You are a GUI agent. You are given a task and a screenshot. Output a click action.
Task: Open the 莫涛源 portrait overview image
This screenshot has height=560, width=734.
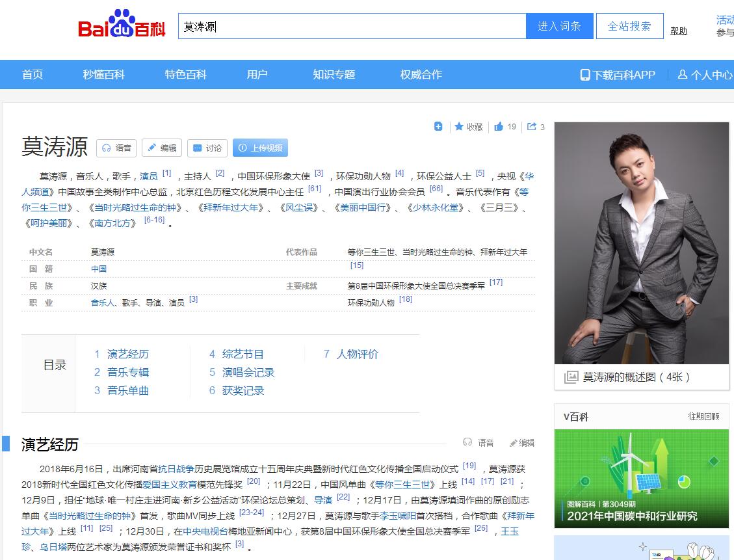point(641,243)
